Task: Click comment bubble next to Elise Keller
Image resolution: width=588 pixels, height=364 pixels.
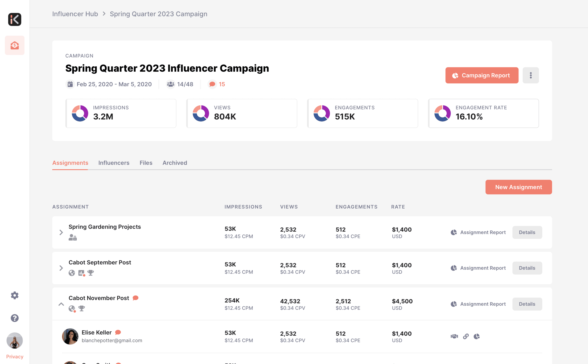Action: [x=118, y=332]
